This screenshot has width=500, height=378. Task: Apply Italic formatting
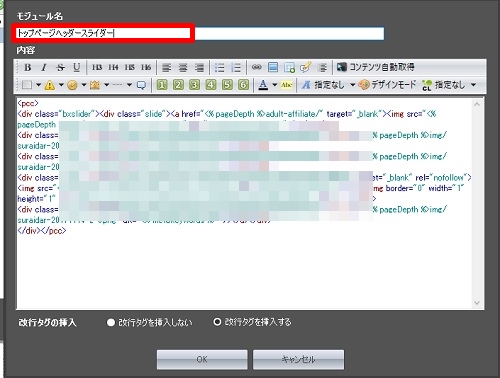click(44, 68)
